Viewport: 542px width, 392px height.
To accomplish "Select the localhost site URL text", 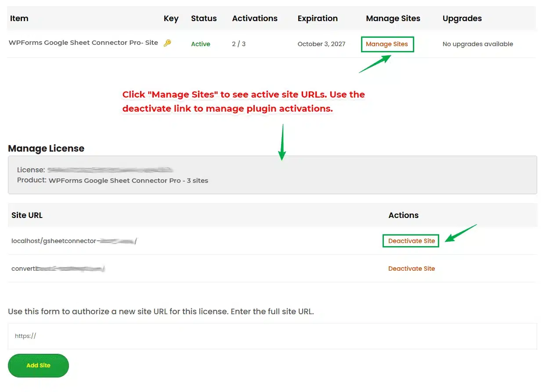I will pos(74,240).
